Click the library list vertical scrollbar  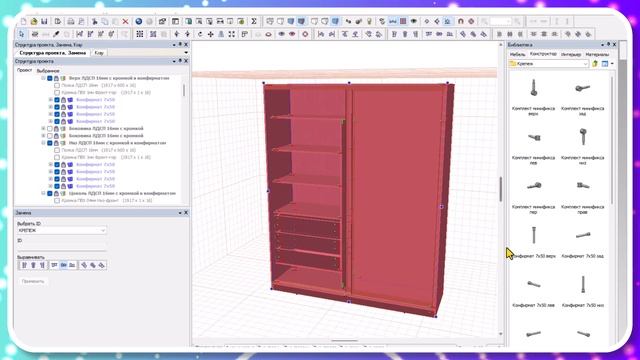pos(612,141)
